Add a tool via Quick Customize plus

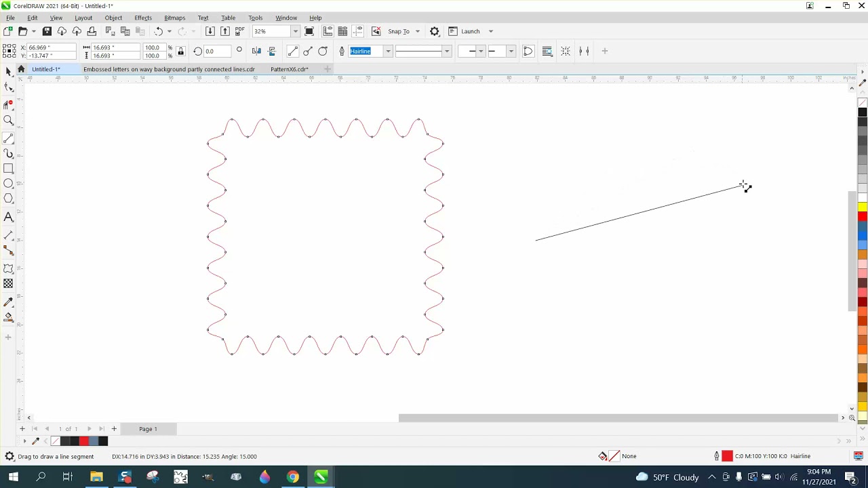(x=8, y=338)
